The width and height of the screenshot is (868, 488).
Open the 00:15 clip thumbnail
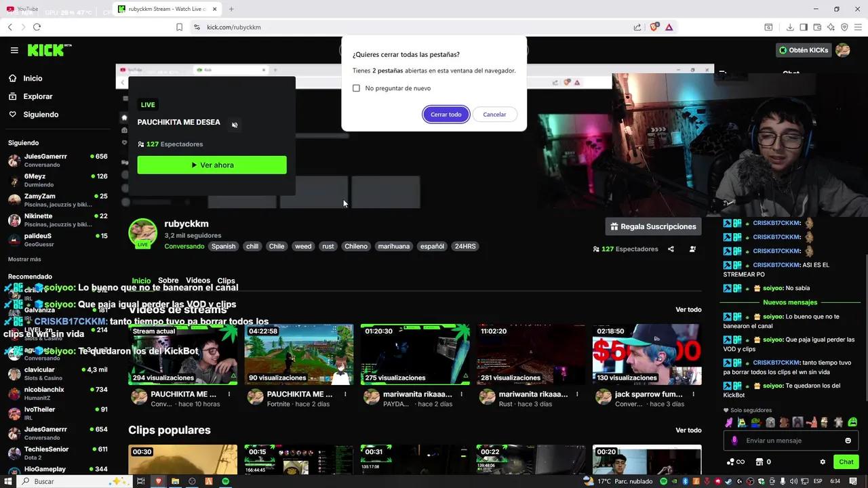pyautogui.click(x=299, y=460)
